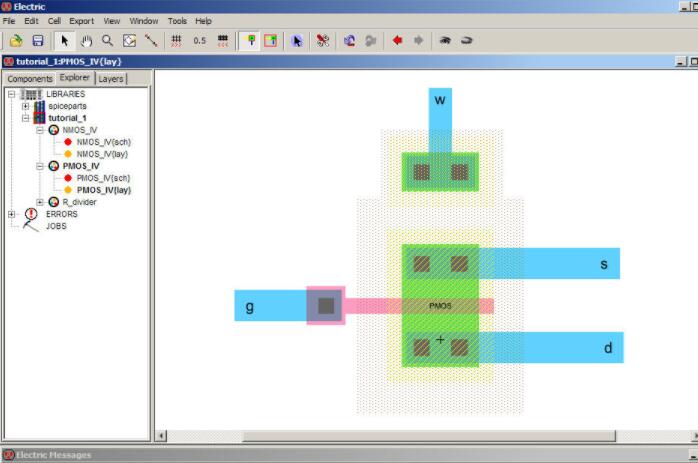698x463 pixels.
Task: Select the hand pan tool
Action: pos(86,41)
